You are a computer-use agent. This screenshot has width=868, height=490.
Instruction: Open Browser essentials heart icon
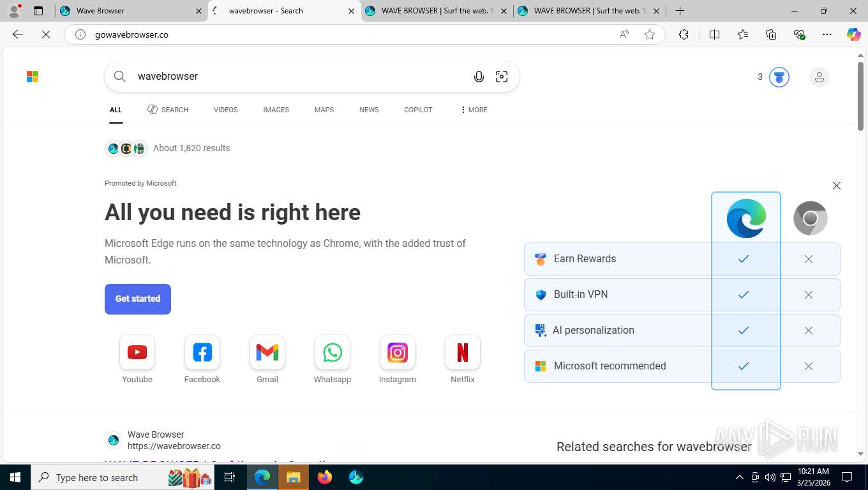click(799, 34)
